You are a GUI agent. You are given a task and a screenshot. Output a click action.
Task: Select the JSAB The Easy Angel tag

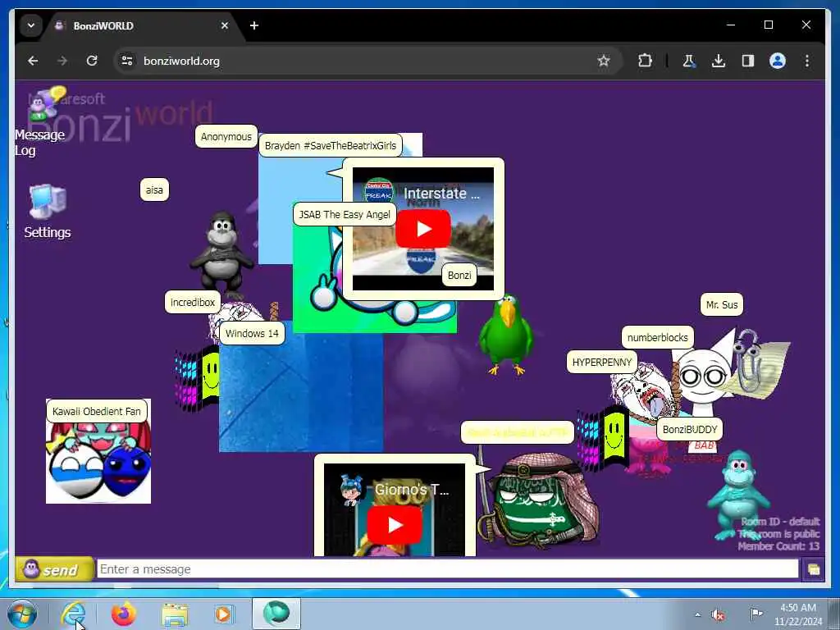pyautogui.click(x=345, y=214)
